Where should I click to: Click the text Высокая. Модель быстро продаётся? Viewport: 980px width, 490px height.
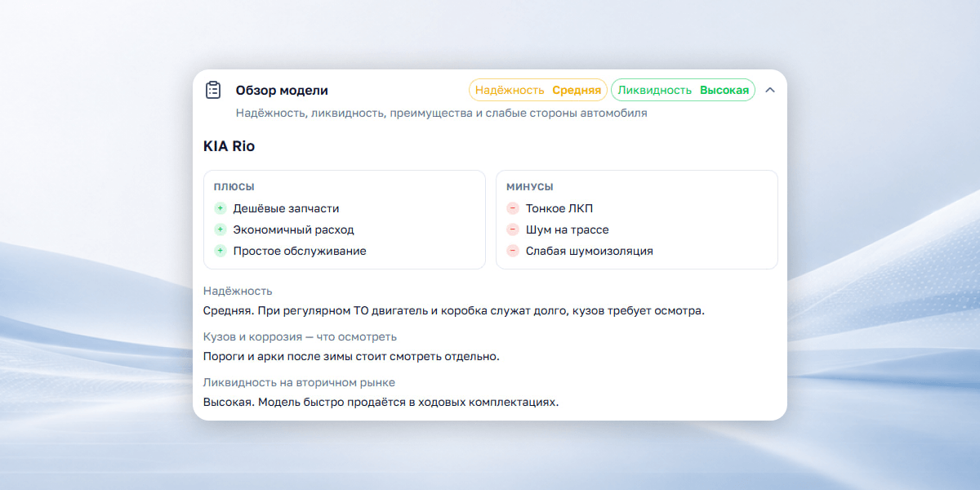[381, 402]
